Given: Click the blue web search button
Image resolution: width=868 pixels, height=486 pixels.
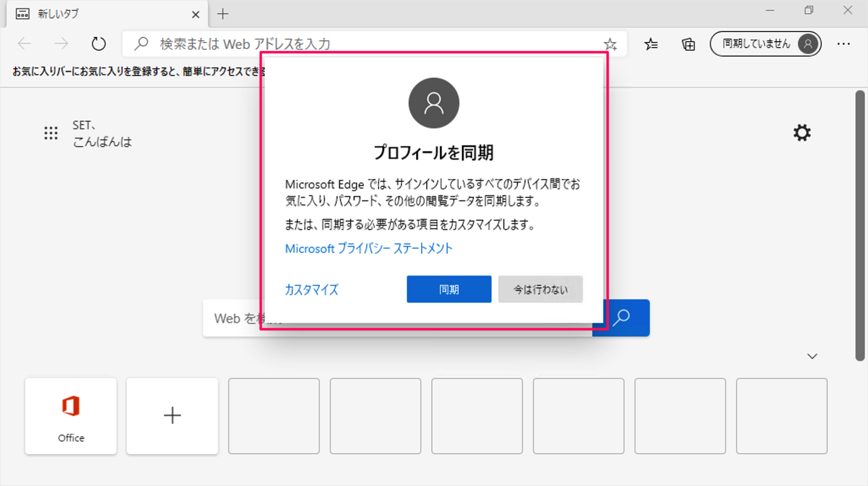Looking at the screenshot, I should 621,318.
